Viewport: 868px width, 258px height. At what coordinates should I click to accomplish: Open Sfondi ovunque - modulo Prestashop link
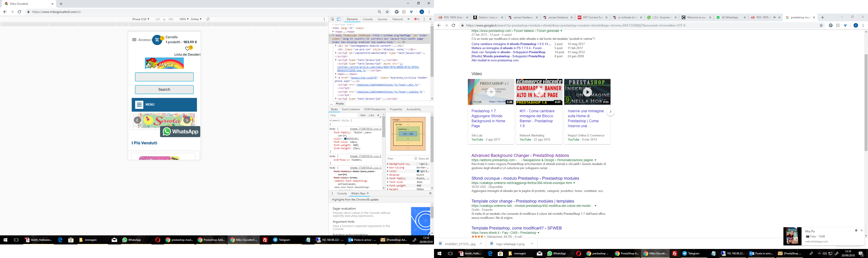(x=525, y=178)
